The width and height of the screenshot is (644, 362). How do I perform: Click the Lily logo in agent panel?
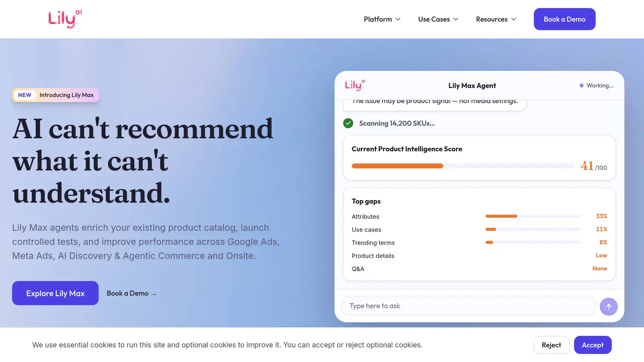[355, 85]
